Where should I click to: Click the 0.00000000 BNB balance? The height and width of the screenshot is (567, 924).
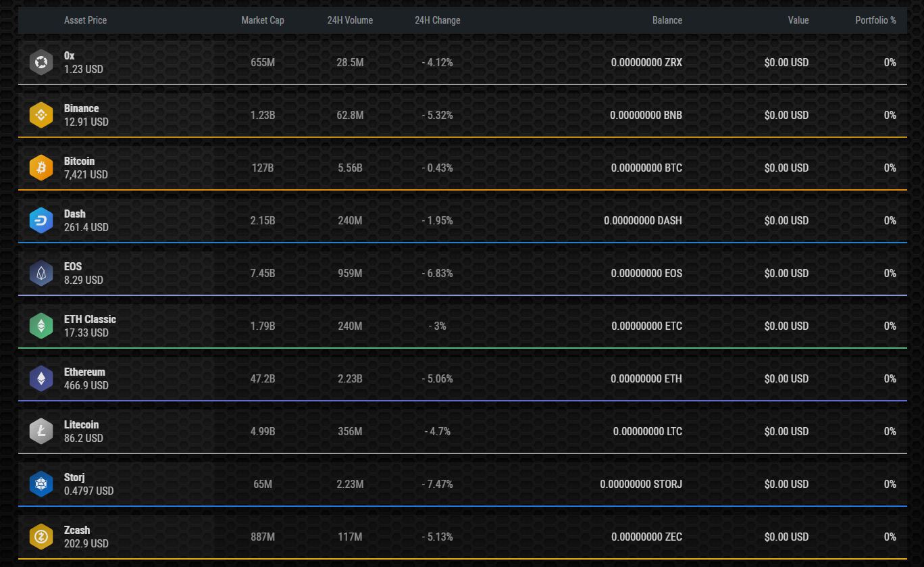[646, 115]
